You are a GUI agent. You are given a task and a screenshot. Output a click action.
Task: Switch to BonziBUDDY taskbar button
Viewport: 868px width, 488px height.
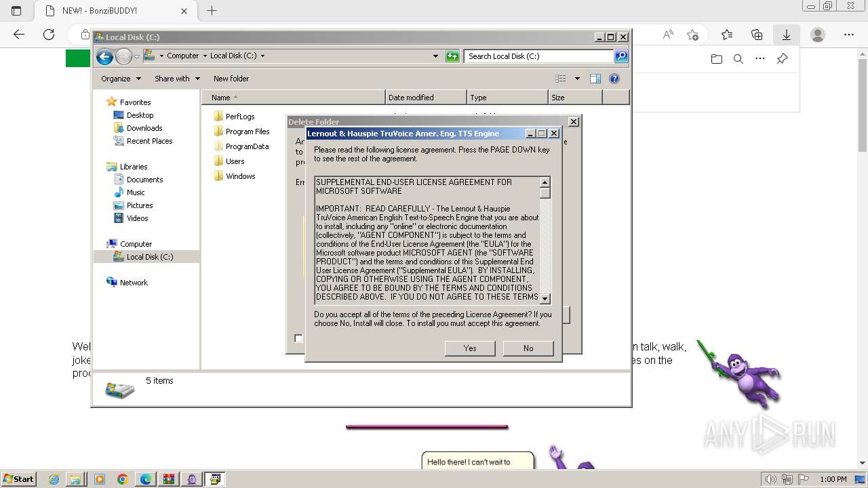click(x=192, y=479)
